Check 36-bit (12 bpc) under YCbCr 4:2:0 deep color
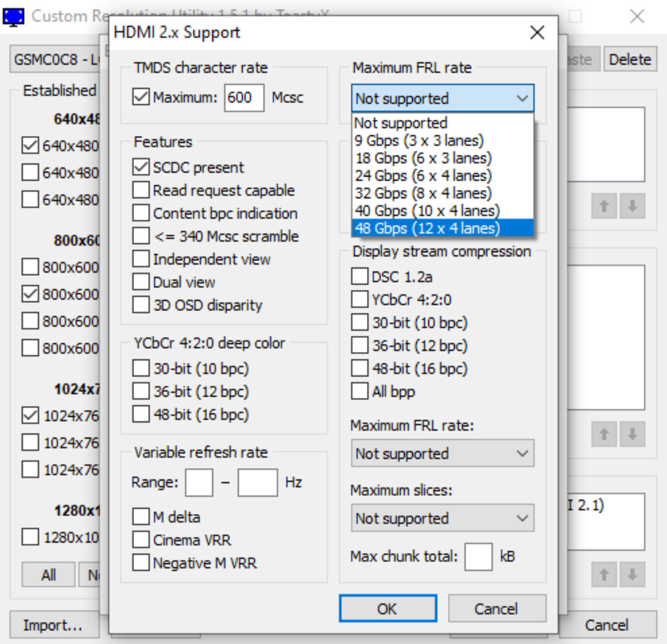The height and width of the screenshot is (644, 667). pos(141,391)
